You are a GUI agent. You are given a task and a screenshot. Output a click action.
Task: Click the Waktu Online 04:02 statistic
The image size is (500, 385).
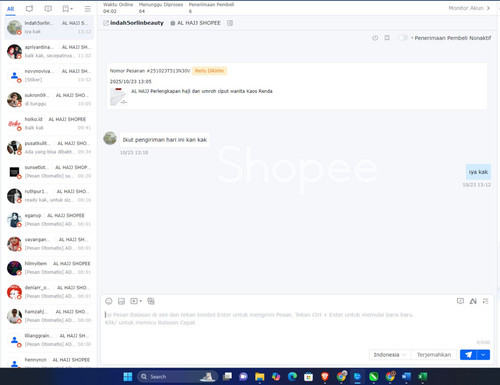pos(118,8)
